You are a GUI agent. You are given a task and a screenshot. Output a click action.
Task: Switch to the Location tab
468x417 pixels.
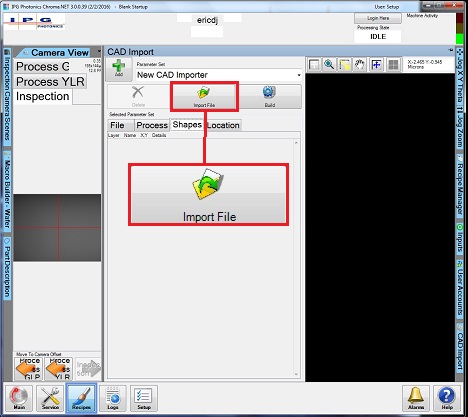(223, 125)
